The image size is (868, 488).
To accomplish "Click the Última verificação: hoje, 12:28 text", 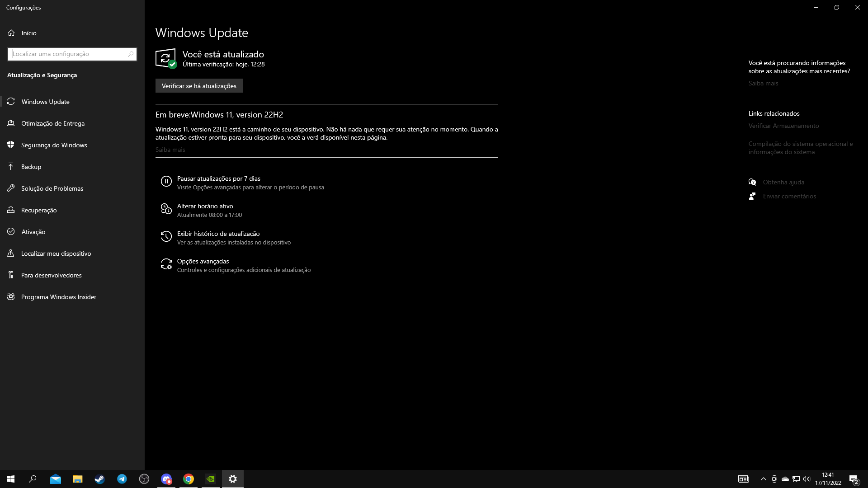I will (224, 64).
